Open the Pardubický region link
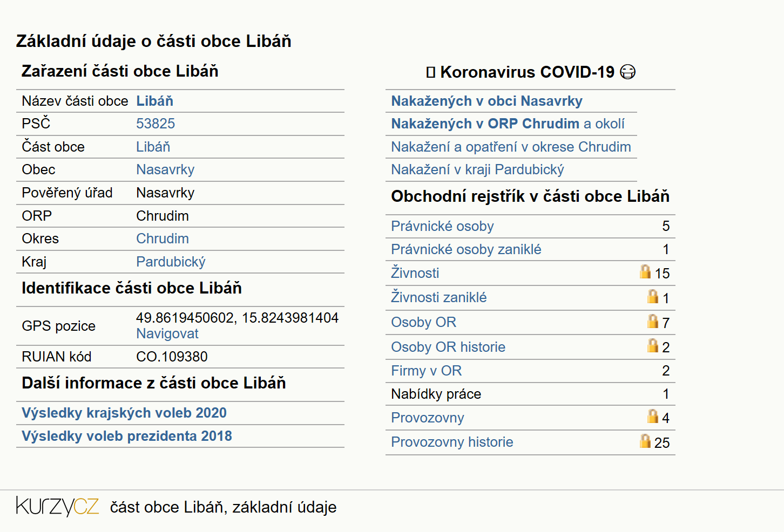 point(171,262)
